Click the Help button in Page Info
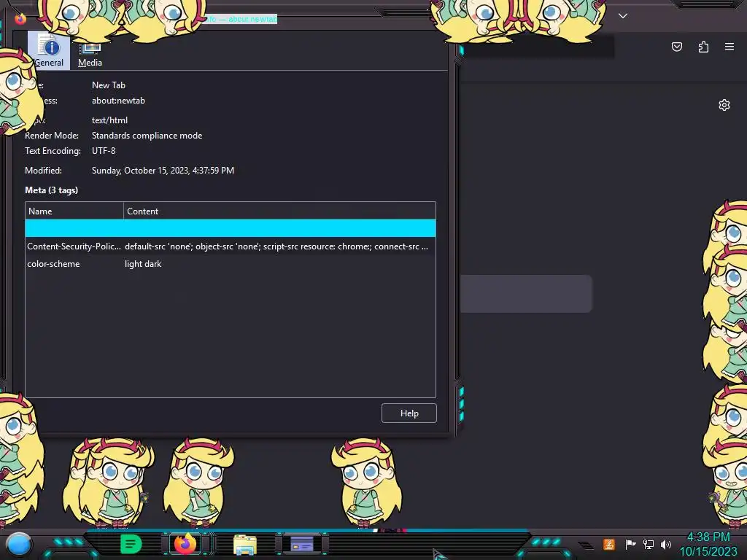The width and height of the screenshot is (747, 560). pos(409,413)
